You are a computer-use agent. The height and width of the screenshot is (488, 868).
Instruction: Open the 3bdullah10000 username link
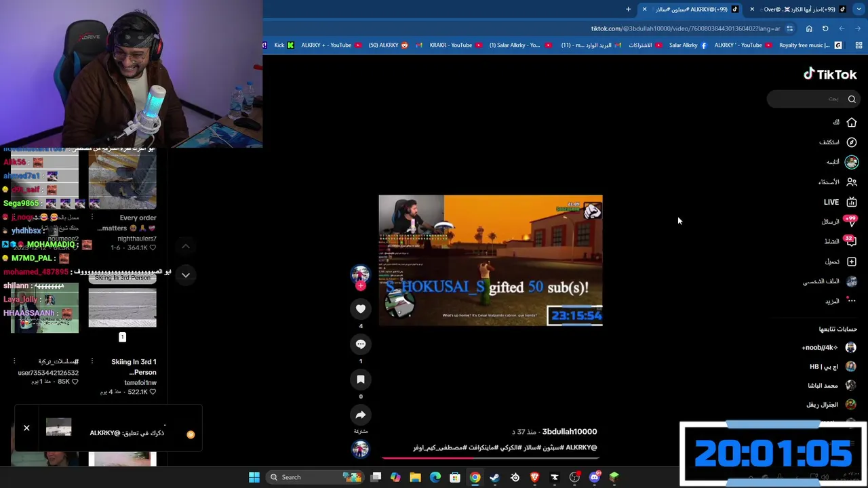click(x=570, y=432)
